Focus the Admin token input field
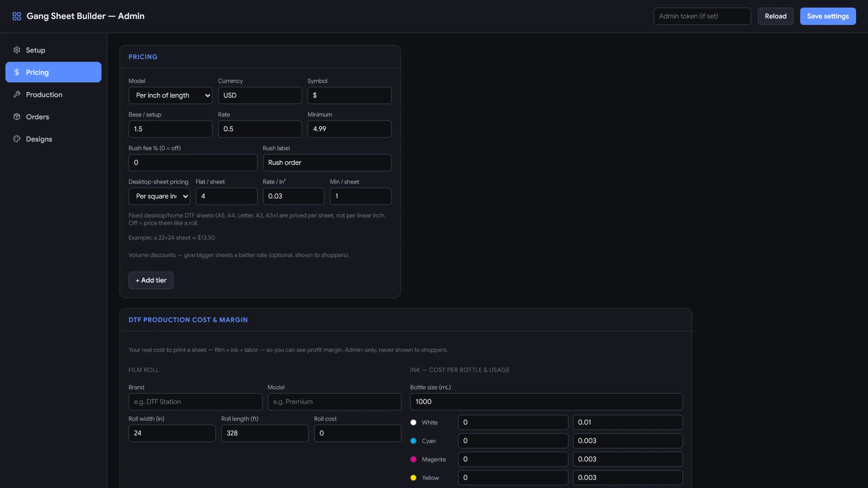The width and height of the screenshot is (868, 488). pos(702,16)
